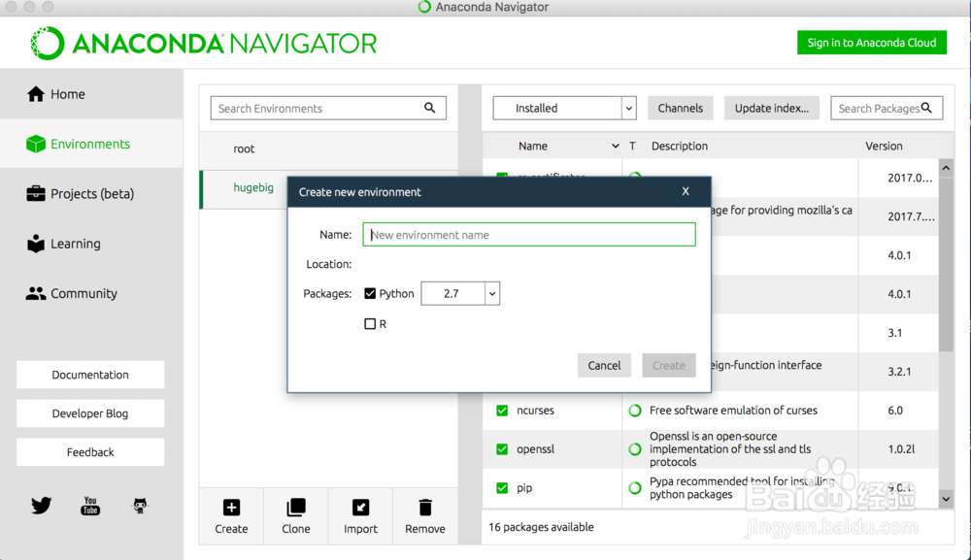Click the Community people icon

point(36,293)
